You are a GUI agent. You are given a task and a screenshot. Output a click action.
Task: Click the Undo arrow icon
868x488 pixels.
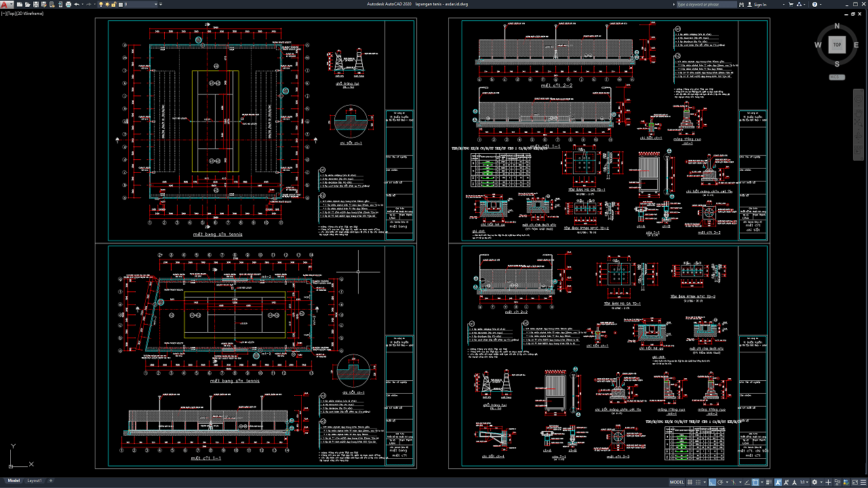pyautogui.click(x=77, y=4)
